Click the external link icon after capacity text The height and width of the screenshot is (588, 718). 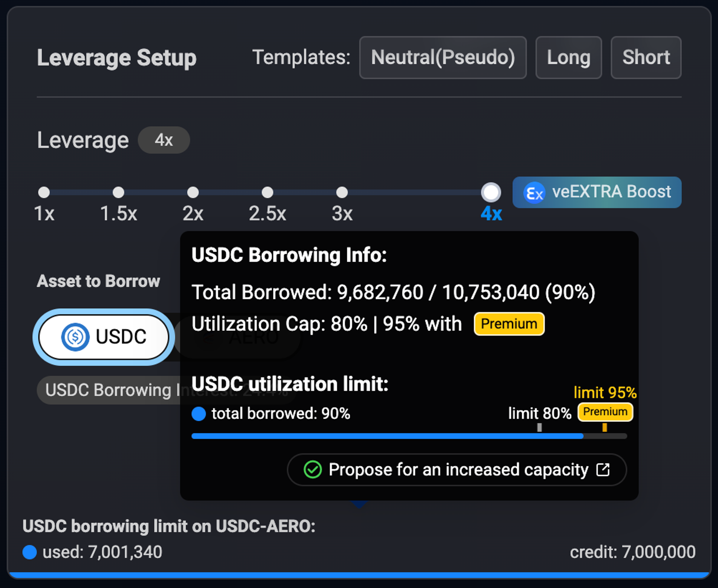click(603, 470)
